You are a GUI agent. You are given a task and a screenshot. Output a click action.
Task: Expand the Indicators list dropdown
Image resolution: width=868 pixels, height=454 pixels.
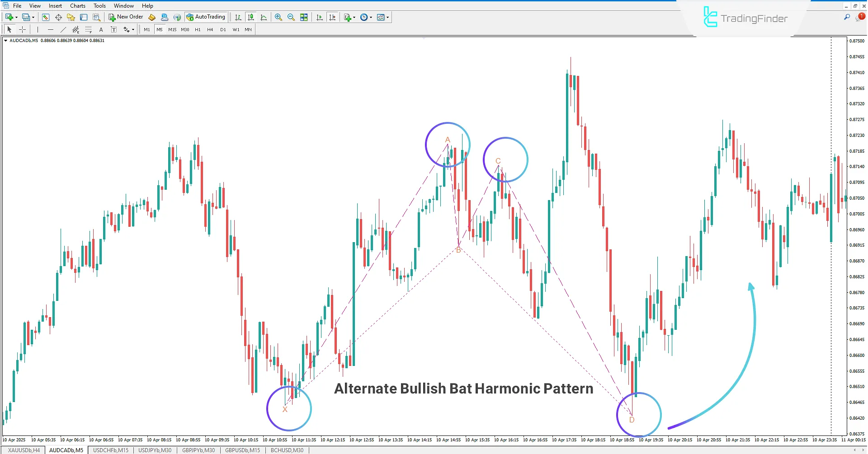click(354, 17)
